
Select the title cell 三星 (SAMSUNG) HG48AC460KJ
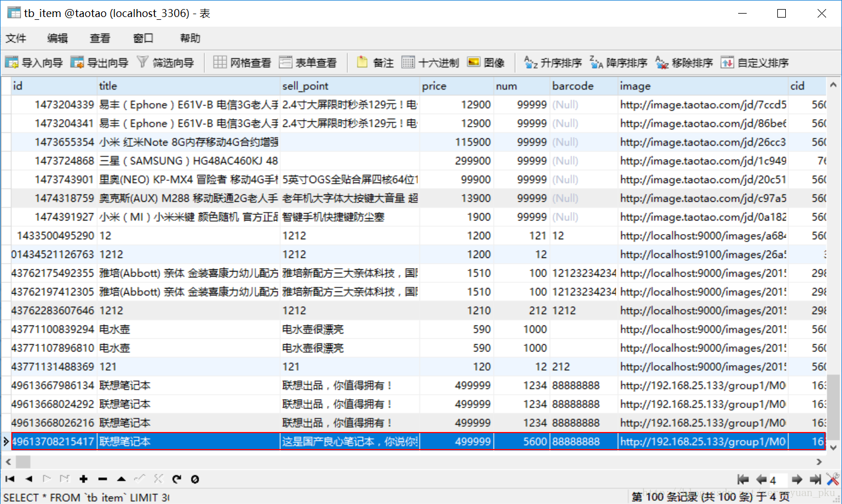click(x=189, y=160)
